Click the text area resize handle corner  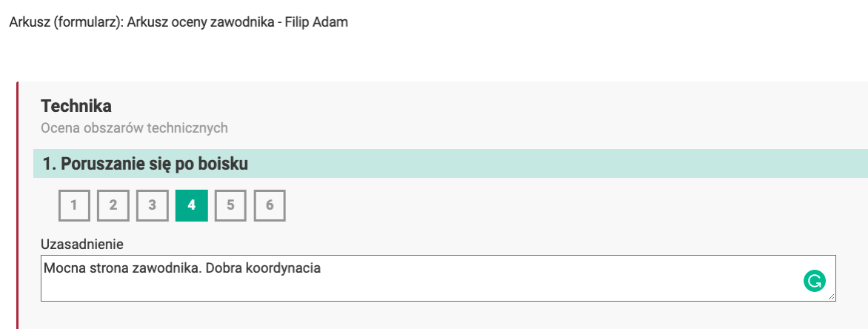tap(832, 297)
